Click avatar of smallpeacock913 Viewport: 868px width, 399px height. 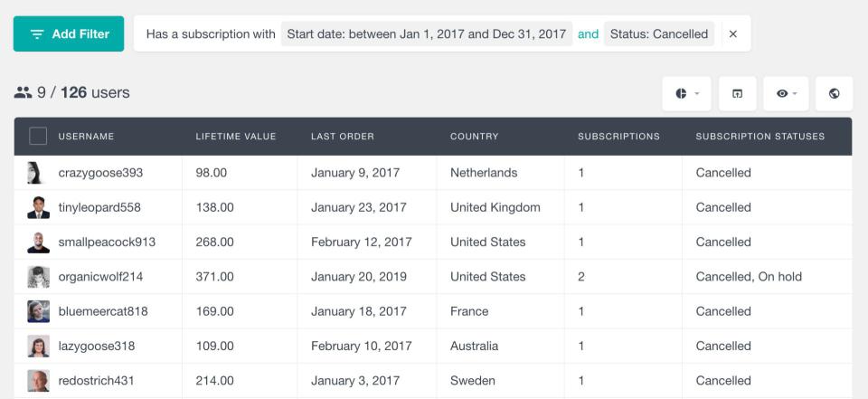pyautogui.click(x=38, y=242)
